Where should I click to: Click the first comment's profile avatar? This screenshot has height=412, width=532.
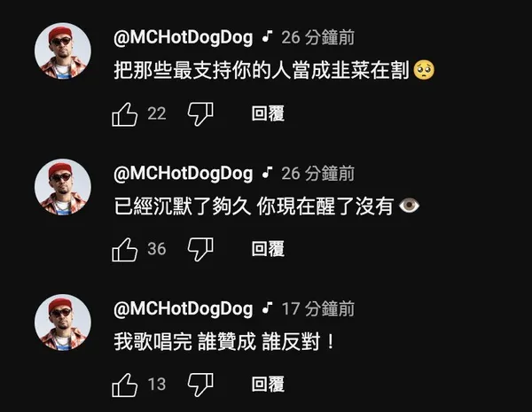tap(63, 51)
